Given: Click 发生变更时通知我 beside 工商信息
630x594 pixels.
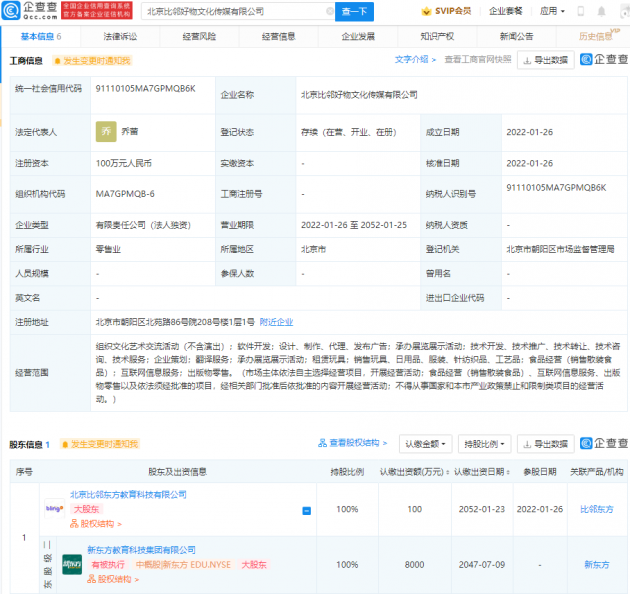Looking at the screenshot, I should click(92, 61).
